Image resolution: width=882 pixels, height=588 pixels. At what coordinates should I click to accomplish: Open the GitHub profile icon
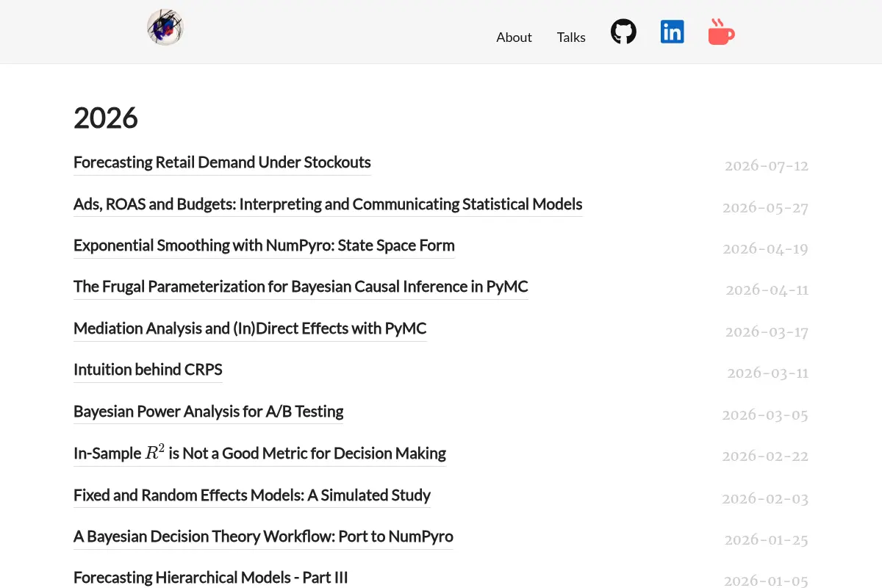pos(623,32)
